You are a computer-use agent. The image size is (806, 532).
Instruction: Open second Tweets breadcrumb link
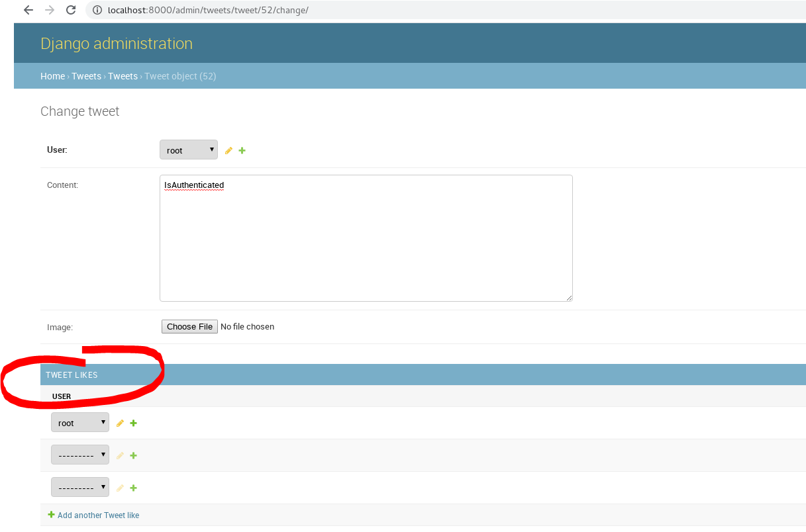(123, 76)
